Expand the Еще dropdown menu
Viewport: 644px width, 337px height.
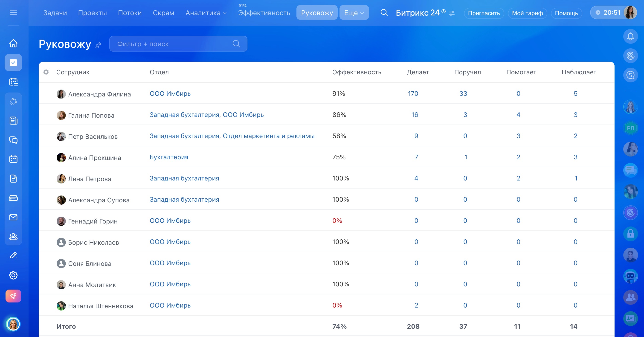point(354,13)
